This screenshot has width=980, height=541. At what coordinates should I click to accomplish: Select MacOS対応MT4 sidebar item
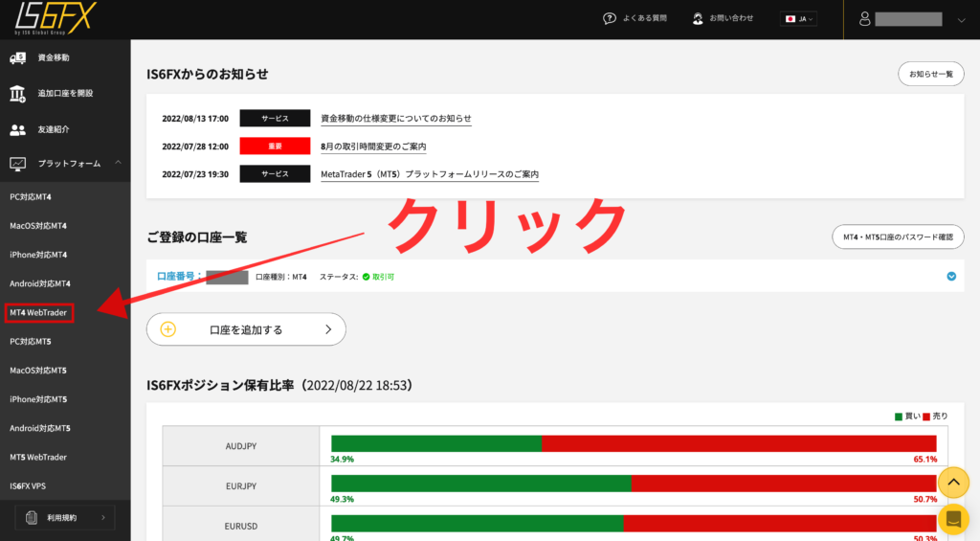[x=38, y=226]
